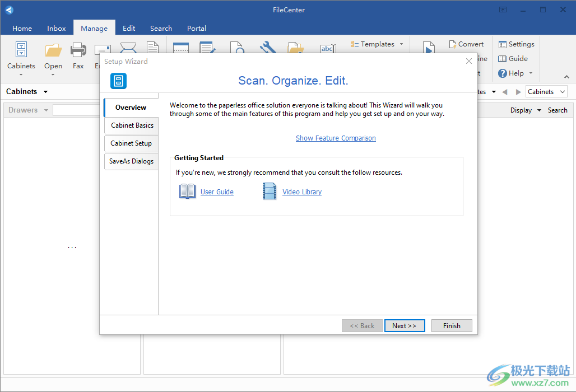Viewport: 576px width, 392px height.
Task: Click the Convert ribbon button
Action: [x=466, y=44]
